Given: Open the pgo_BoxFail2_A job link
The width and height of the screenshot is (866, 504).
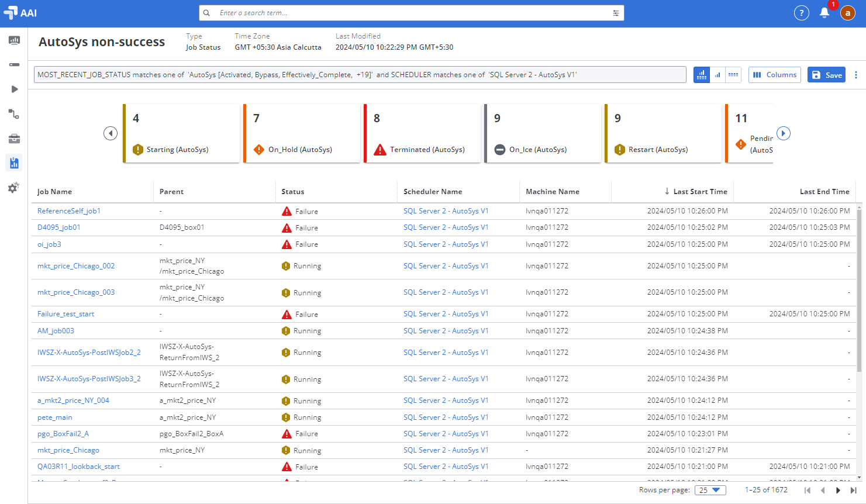Looking at the screenshot, I should point(63,434).
